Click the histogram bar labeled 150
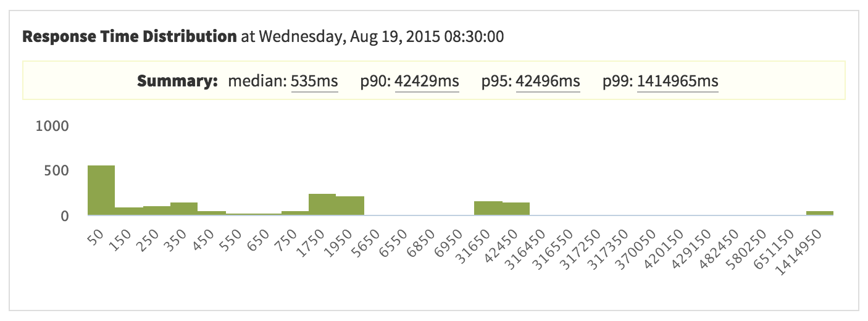 point(129,211)
